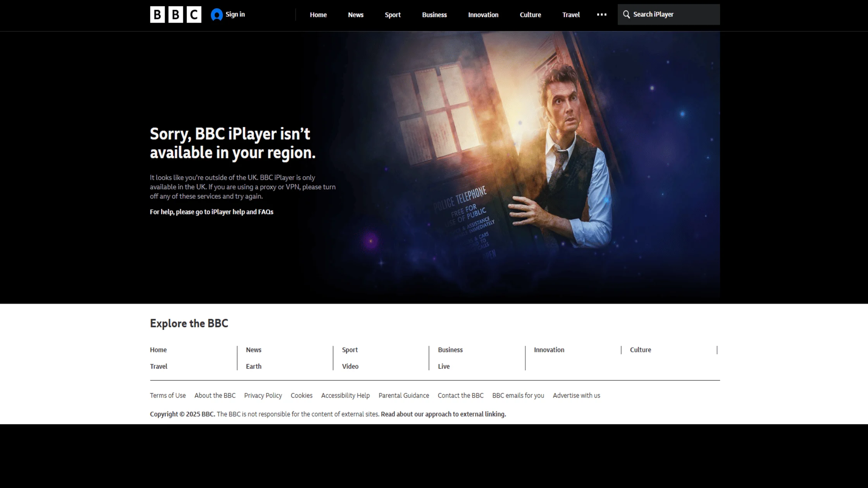Open the Search iPlayer input field
Screen dimensions: 868x488
click(x=668, y=14)
